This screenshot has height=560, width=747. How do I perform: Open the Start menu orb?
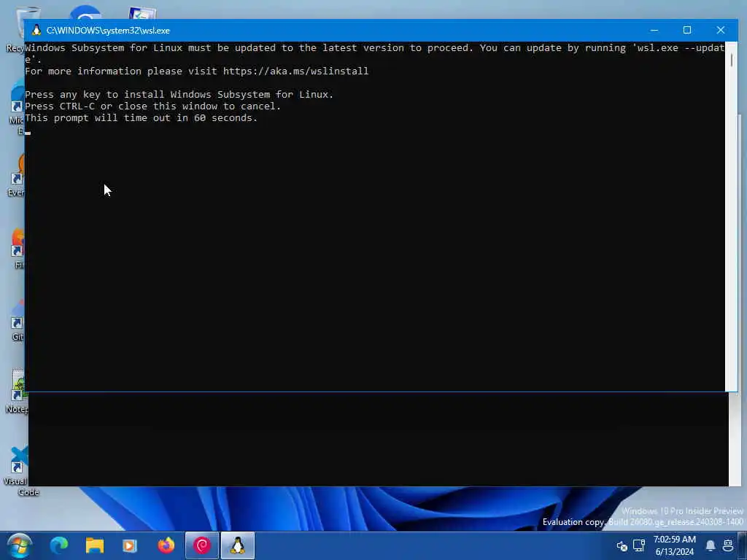(x=20, y=545)
